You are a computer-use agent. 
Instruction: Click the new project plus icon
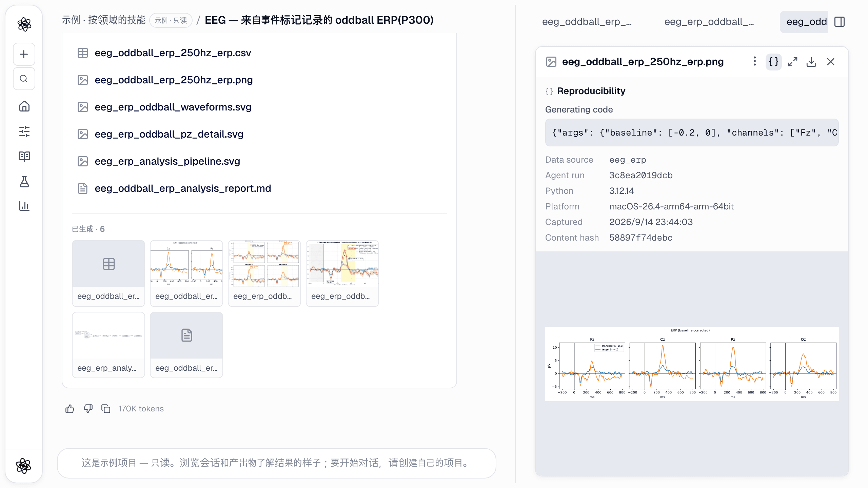click(24, 54)
